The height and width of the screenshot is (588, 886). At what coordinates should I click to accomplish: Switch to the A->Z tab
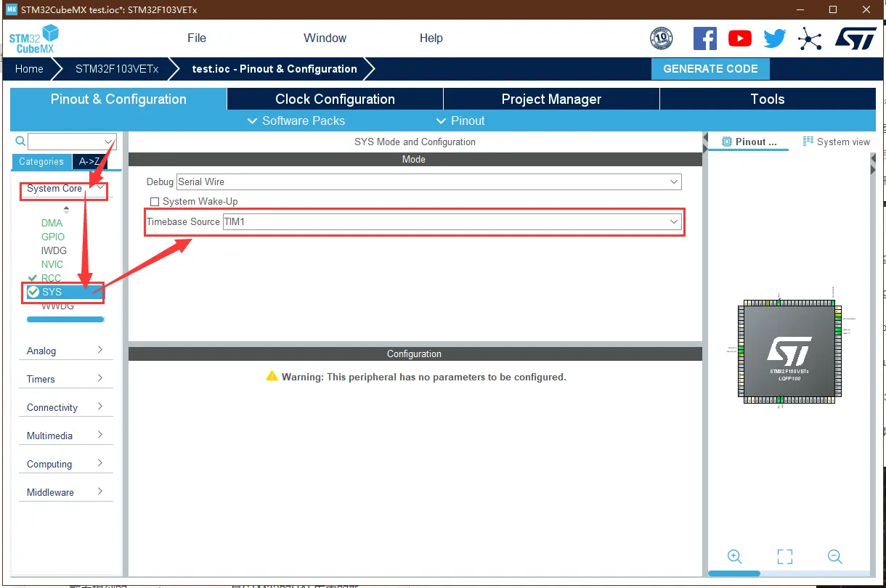89,161
